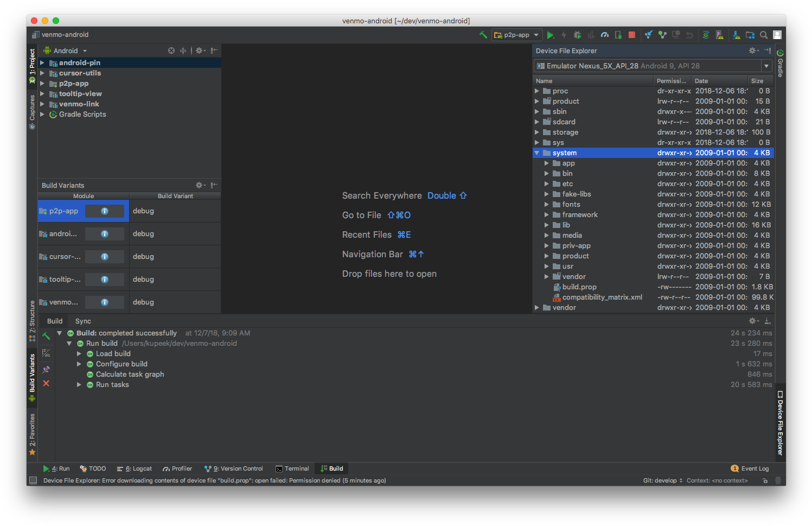Screen dimensions: 812x526
Task: Toggle tool window quick access icon in status bar
Action: 33,480
